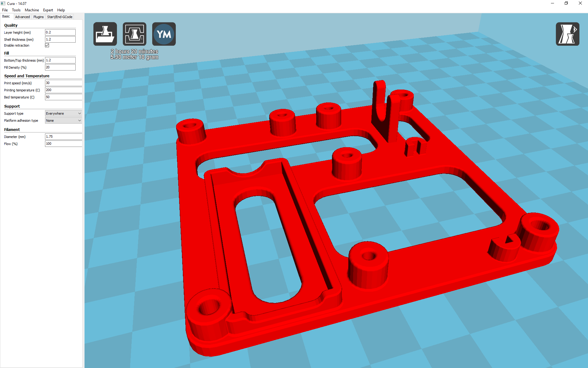Click the Load model file icon

pyautogui.click(x=105, y=34)
